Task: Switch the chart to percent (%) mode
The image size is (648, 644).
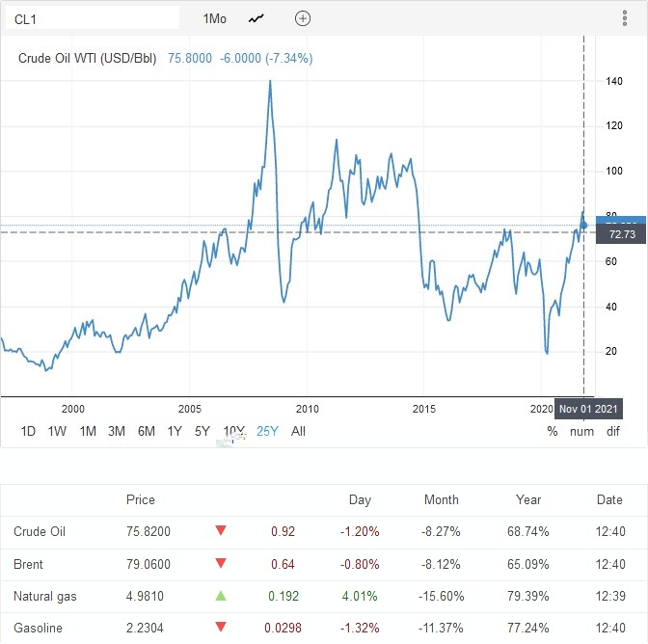Action: pyautogui.click(x=553, y=431)
